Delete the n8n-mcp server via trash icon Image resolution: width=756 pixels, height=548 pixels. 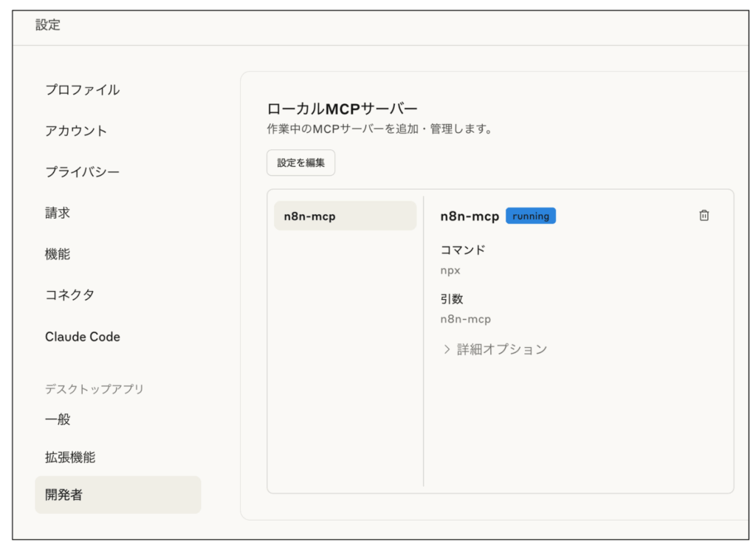click(704, 215)
